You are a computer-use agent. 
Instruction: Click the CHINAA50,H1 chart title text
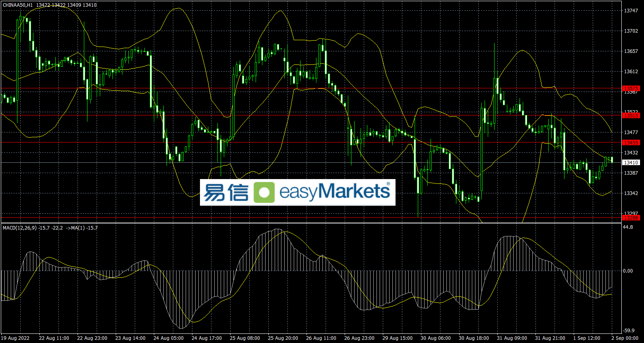[x=18, y=5]
